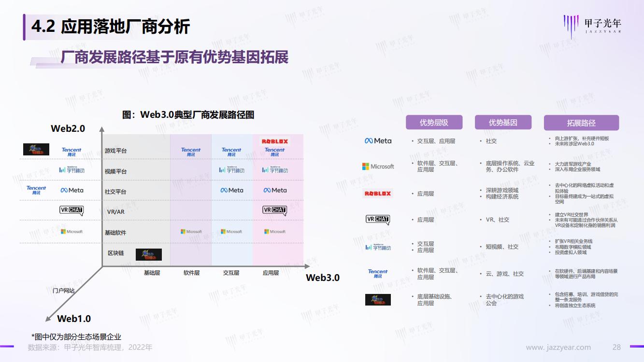
Task: Select the 基础软件 row label
Action: (x=115, y=233)
